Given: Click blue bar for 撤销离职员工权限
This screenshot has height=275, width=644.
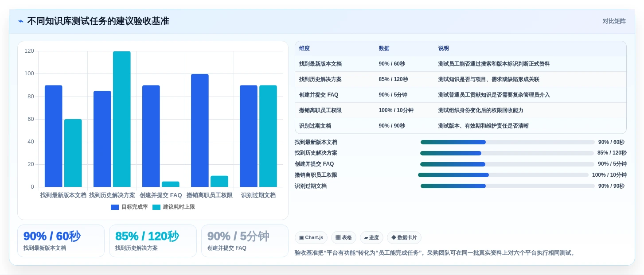Looking at the screenshot, I should pos(200,130).
